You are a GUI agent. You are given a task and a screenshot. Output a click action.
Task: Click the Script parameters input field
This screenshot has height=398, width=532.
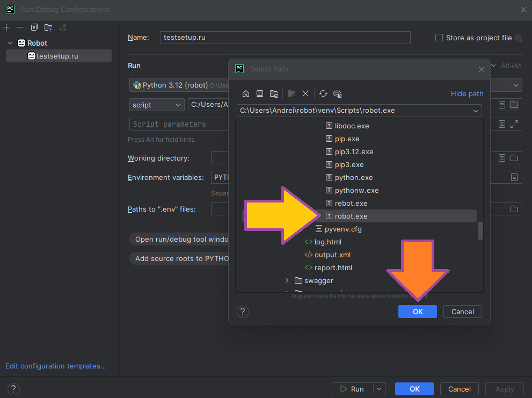point(179,124)
